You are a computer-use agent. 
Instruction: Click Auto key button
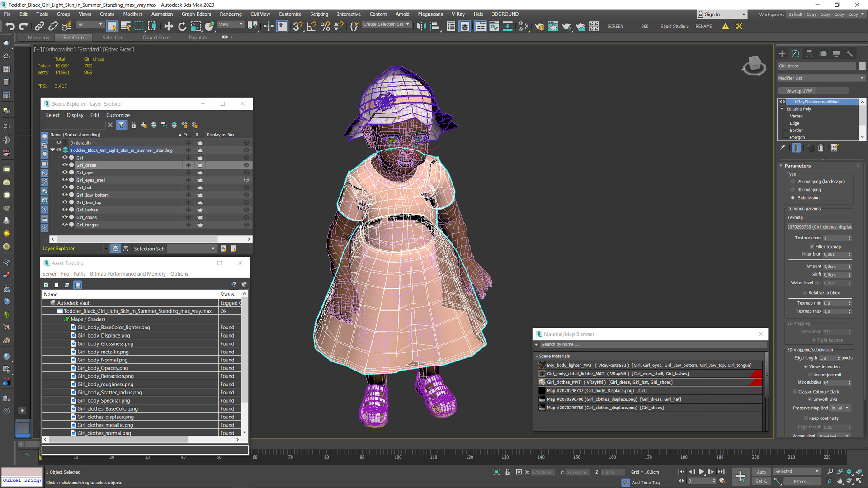click(761, 472)
